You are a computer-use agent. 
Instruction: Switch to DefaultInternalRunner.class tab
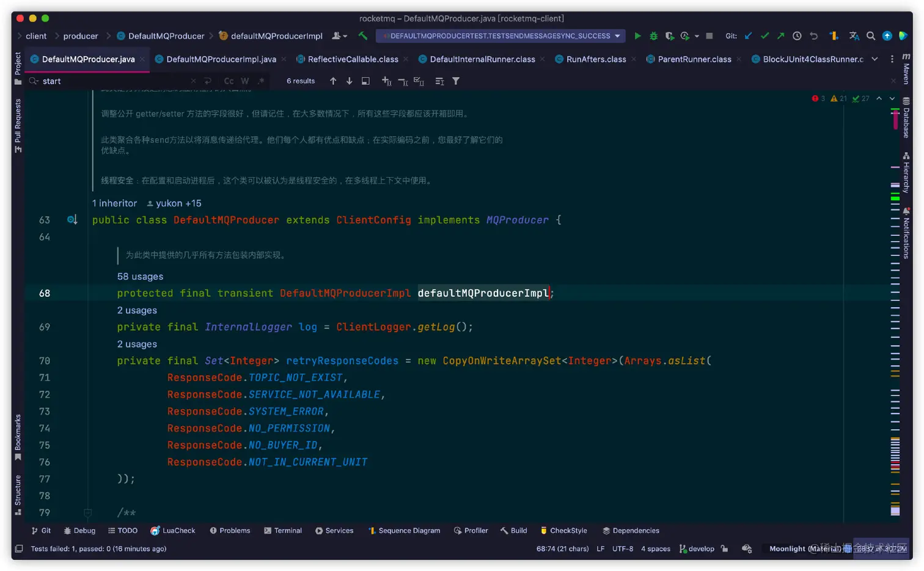click(482, 59)
